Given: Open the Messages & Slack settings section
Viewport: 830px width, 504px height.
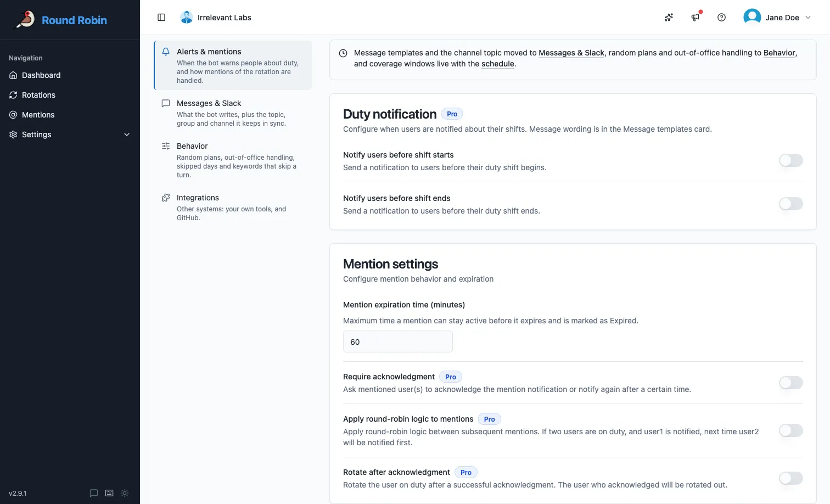Looking at the screenshot, I should point(233,113).
